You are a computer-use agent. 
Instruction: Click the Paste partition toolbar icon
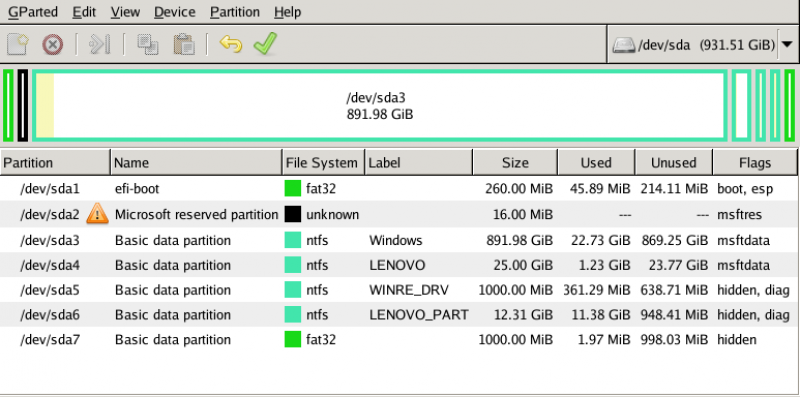click(x=184, y=44)
